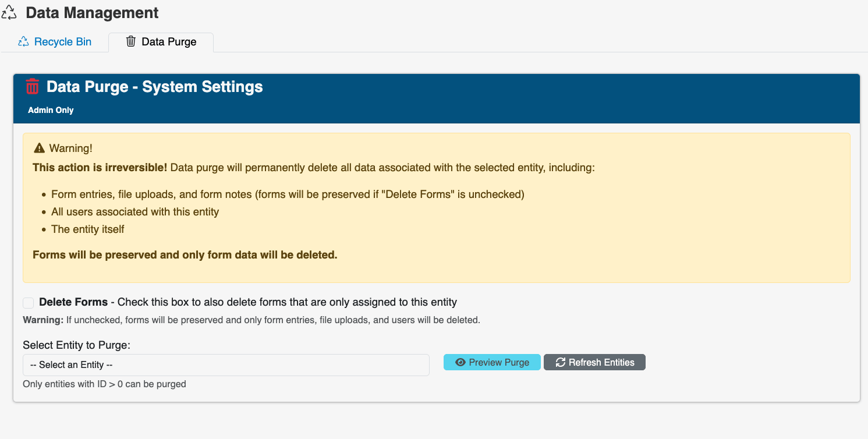Image resolution: width=868 pixels, height=439 pixels.
Task: Click the trash can icon on Data Purge tab
Action: [131, 41]
